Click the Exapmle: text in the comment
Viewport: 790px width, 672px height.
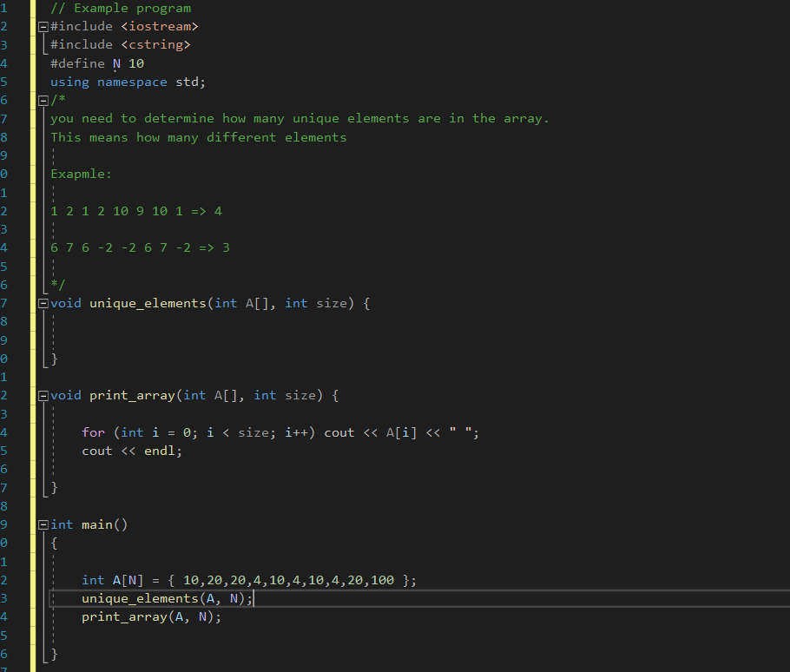(80, 173)
